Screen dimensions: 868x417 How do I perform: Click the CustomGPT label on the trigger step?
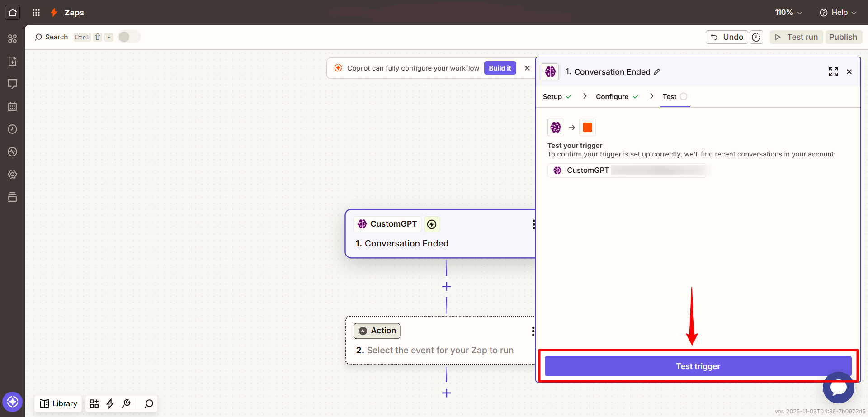387,224
